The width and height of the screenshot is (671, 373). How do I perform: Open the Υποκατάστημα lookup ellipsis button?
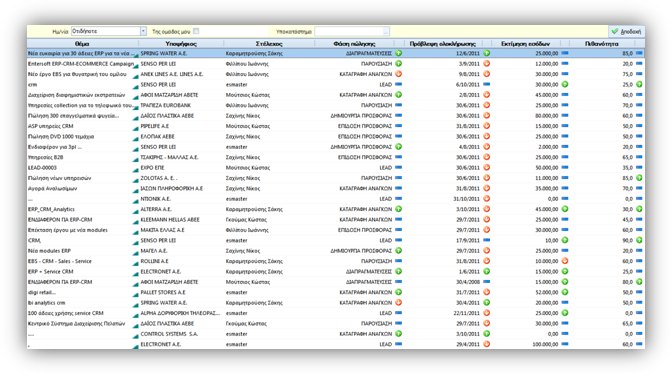[x=386, y=31]
